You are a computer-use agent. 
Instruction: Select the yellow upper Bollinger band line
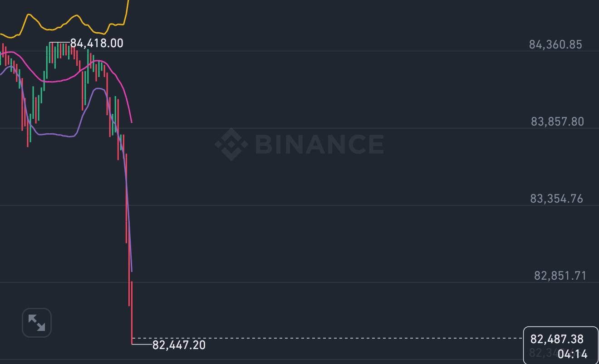click(64, 25)
